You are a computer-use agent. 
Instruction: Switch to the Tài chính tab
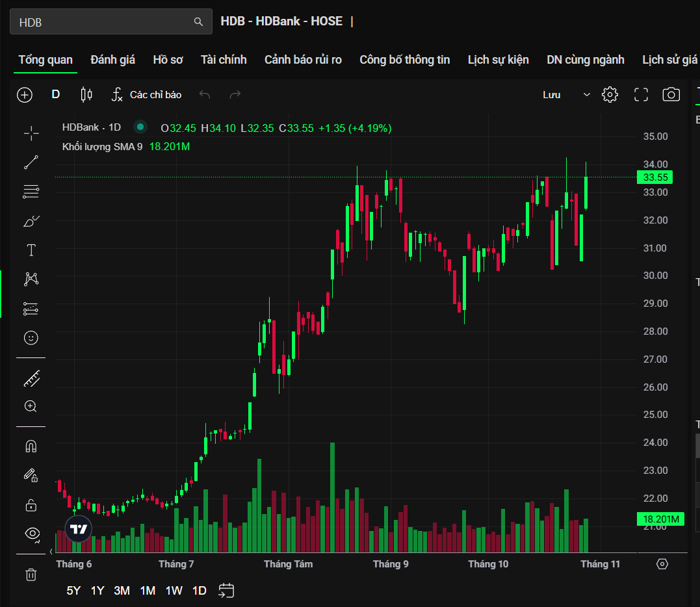(224, 60)
